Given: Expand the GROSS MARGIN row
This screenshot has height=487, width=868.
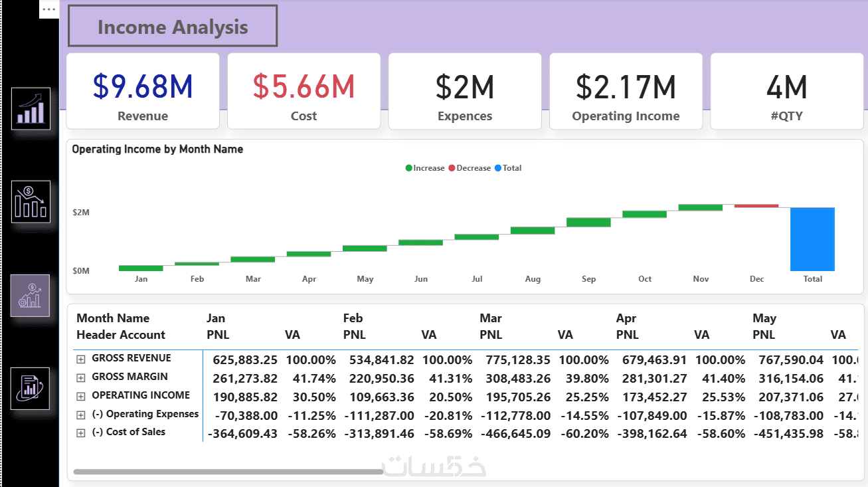Looking at the screenshot, I should click(81, 377).
